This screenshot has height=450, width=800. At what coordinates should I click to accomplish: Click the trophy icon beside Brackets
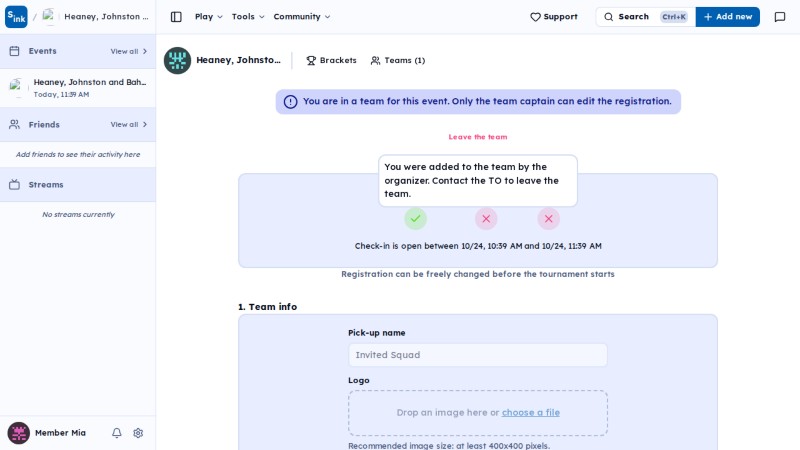point(311,61)
